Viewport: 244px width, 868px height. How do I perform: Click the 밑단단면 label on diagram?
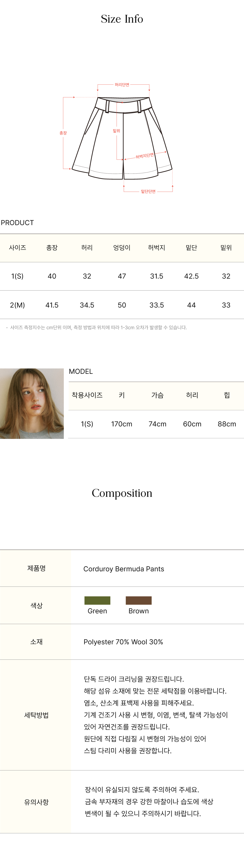tap(148, 191)
